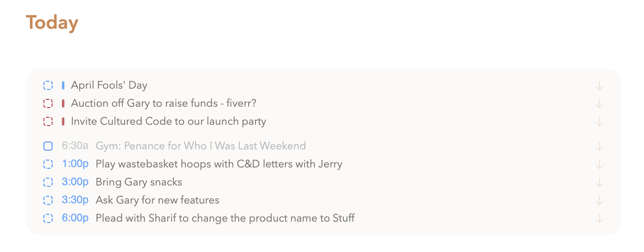Click the down arrow on April Fools' Day row
The width and height of the screenshot is (644, 252).
pyautogui.click(x=599, y=86)
